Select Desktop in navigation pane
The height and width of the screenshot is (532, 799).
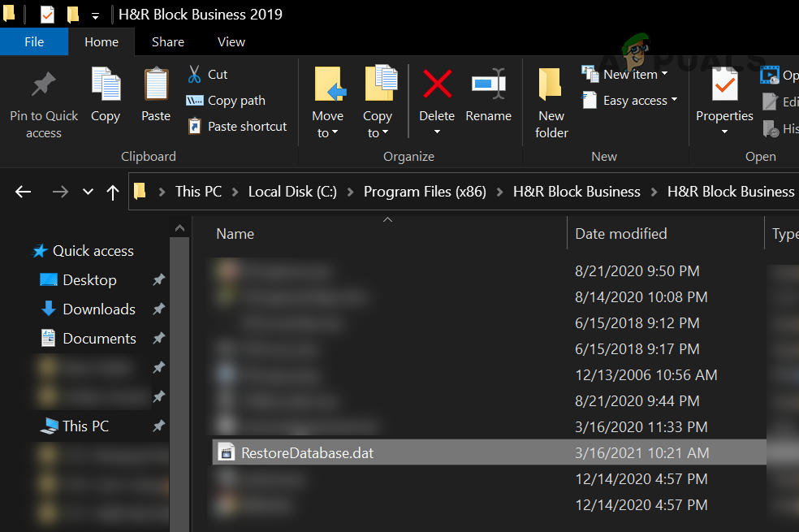pyautogui.click(x=89, y=279)
